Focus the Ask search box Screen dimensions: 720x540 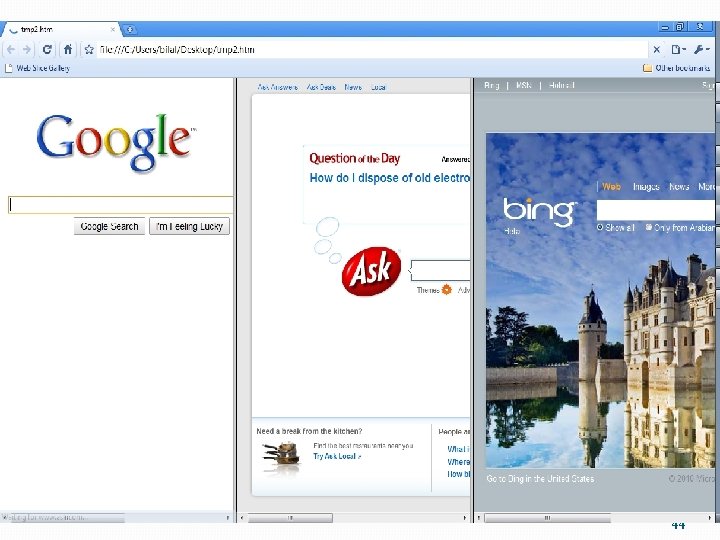[440, 270]
